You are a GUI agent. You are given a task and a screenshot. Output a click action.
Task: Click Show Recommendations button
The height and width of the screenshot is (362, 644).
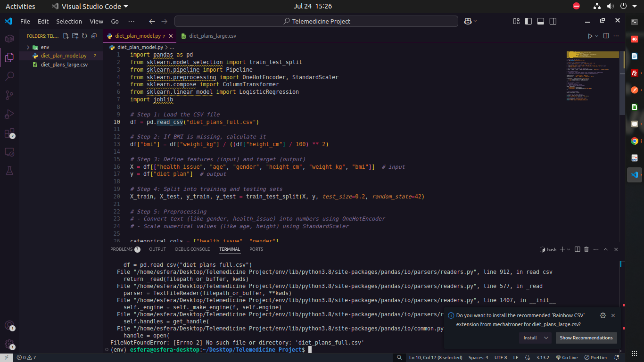[x=586, y=337]
